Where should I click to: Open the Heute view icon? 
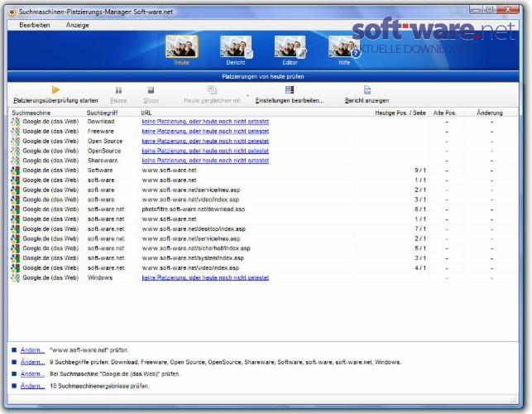click(182, 46)
